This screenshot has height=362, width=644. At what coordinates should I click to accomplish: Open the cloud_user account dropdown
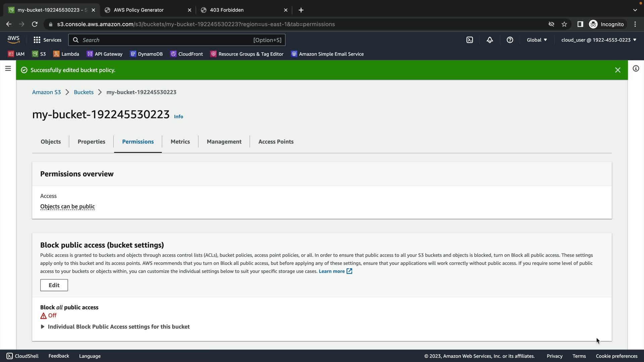coord(599,40)
